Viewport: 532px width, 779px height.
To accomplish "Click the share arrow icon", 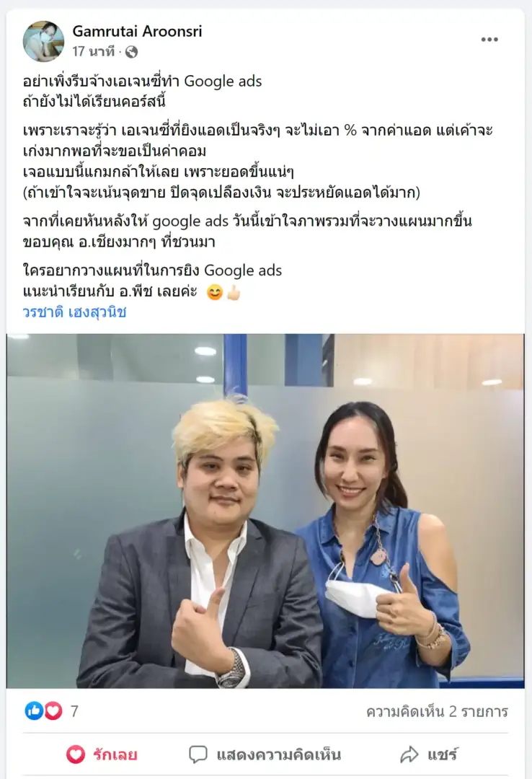I will [409, 754].
